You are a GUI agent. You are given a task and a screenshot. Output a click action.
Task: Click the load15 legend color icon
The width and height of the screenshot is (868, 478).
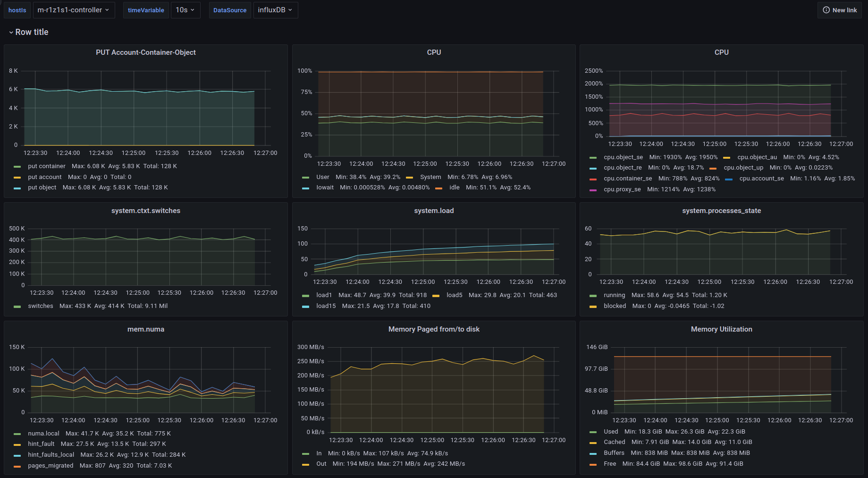[305, 307]
